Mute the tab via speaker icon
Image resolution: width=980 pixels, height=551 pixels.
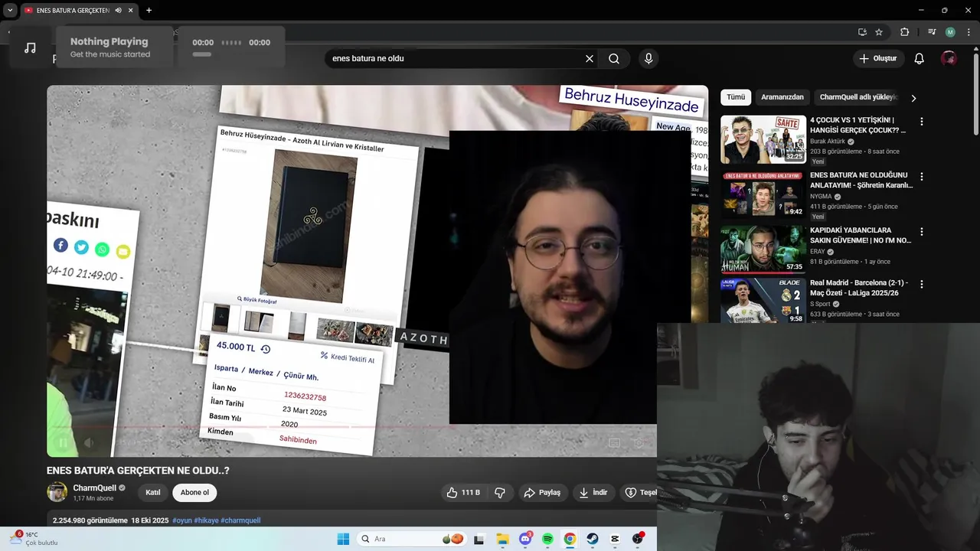click(x=118, y=10)
